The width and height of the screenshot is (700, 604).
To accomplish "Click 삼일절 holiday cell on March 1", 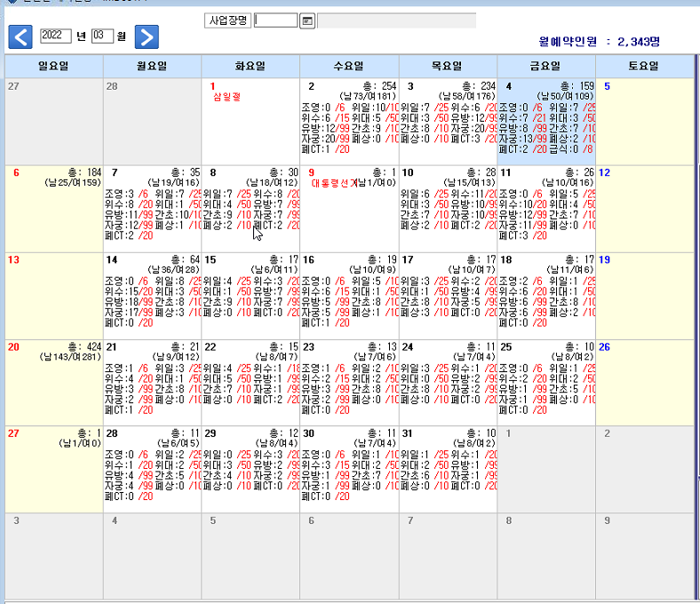I will tap(251, 122).
